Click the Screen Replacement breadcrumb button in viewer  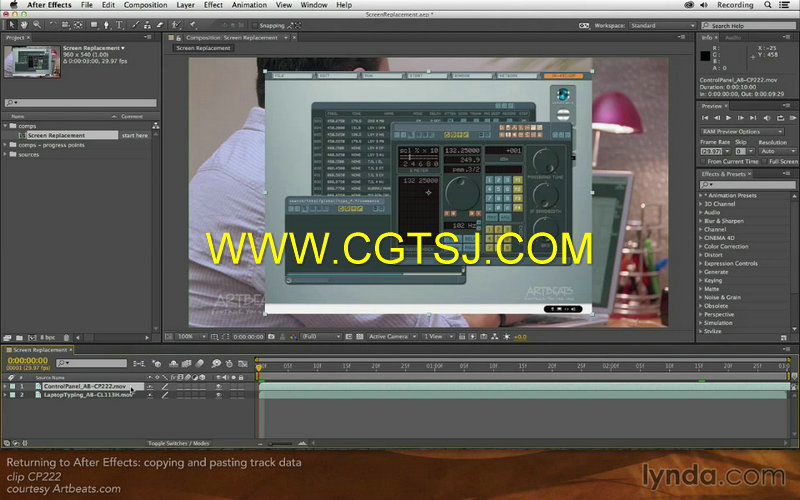pos(203,48)
